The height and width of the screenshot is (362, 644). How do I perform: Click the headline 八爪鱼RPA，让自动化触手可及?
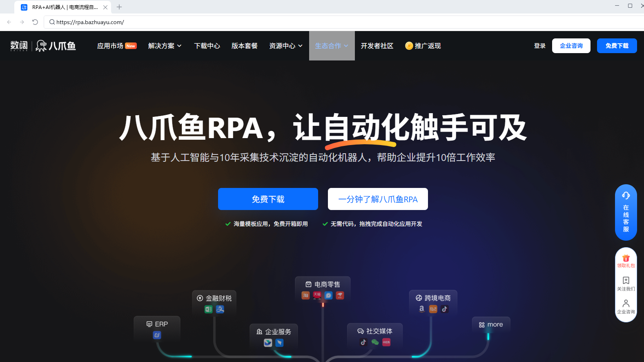click(x=323, y=127)
